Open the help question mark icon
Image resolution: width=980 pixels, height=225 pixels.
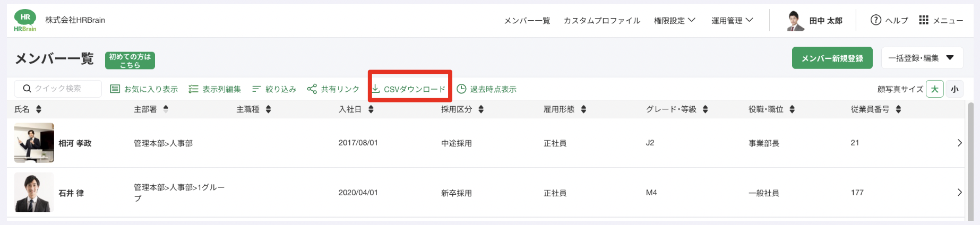[x=875, y=20]
